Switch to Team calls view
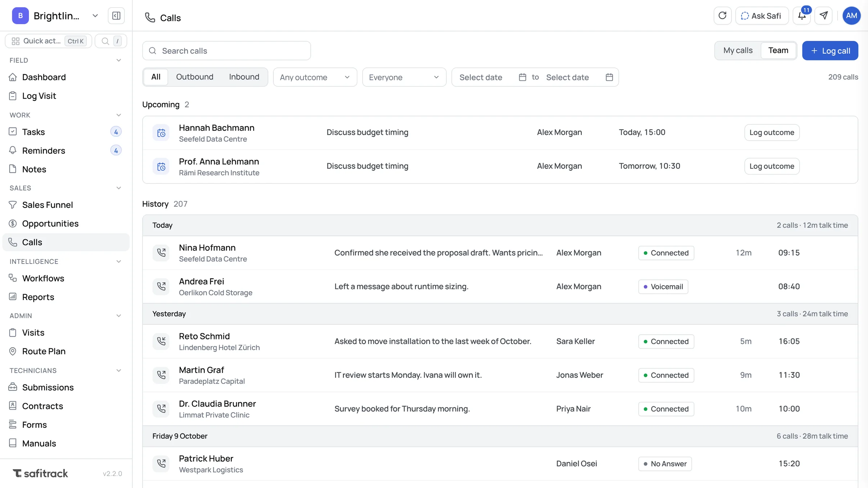The image size is (868, 488). pos(778,50)
